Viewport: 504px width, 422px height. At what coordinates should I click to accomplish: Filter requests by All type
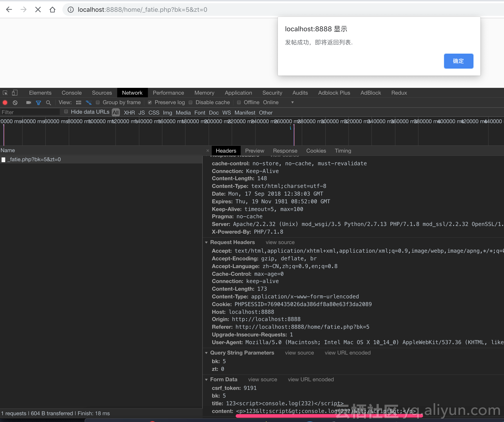pos(116,113)
